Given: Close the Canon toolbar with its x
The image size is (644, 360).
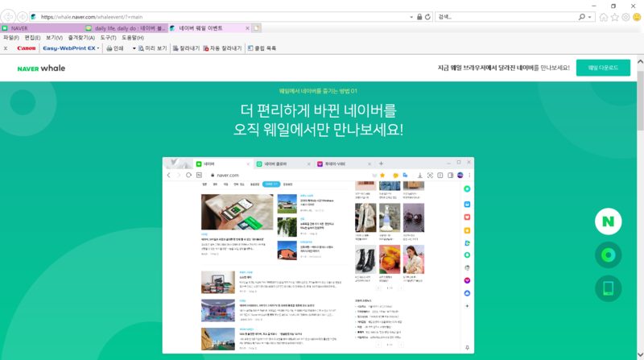Looking at the screenshot, I should click(x=6, y=48).
